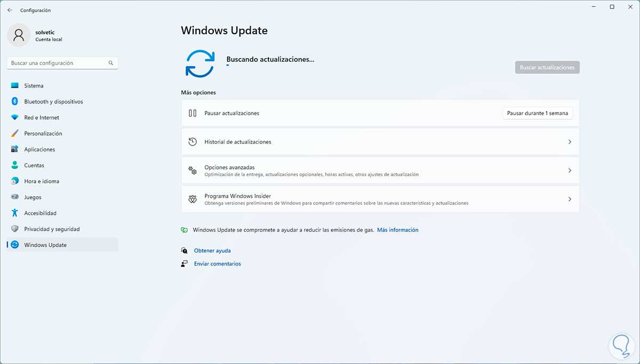Expand Historial de actualizaciones chevron
Image resolution: width=640 pixels, height=364 pixels.
[x=570, y=142]
